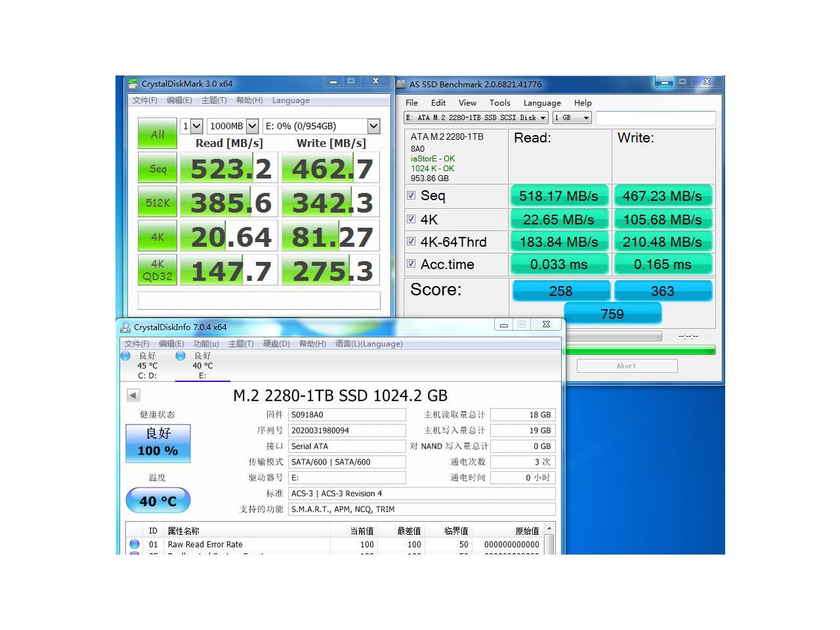Toggle the 4K-64Thrd checkbox in AS SSD
840x630 pixels.
click(411, 241)
